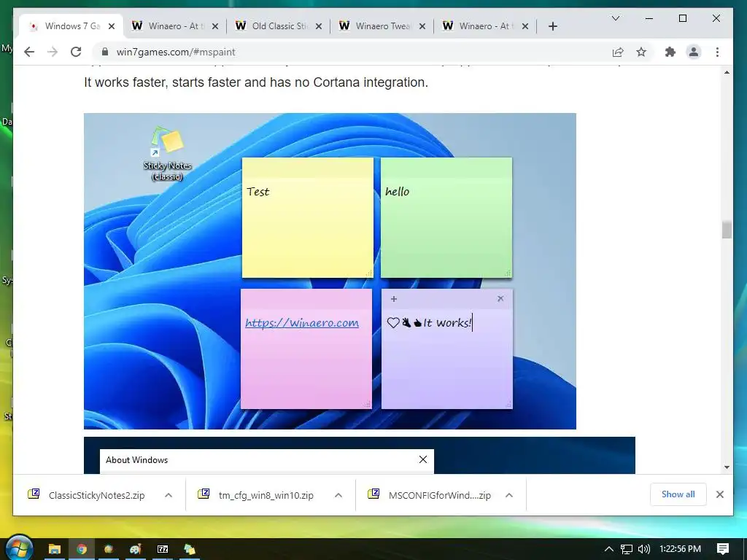Close the Winaero Tweaker tab
This screenshot has width=747, height=560.
(x=422, y=26)
